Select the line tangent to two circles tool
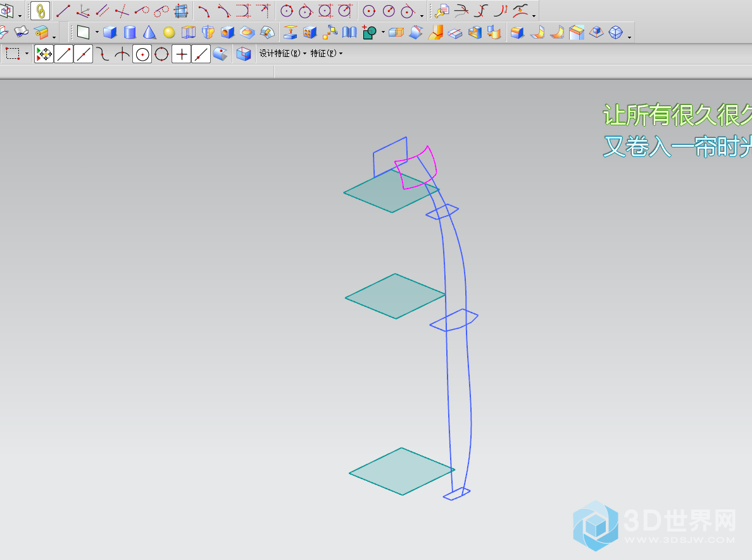Screen dimensions: 752x560 click(x=161, y=11)
